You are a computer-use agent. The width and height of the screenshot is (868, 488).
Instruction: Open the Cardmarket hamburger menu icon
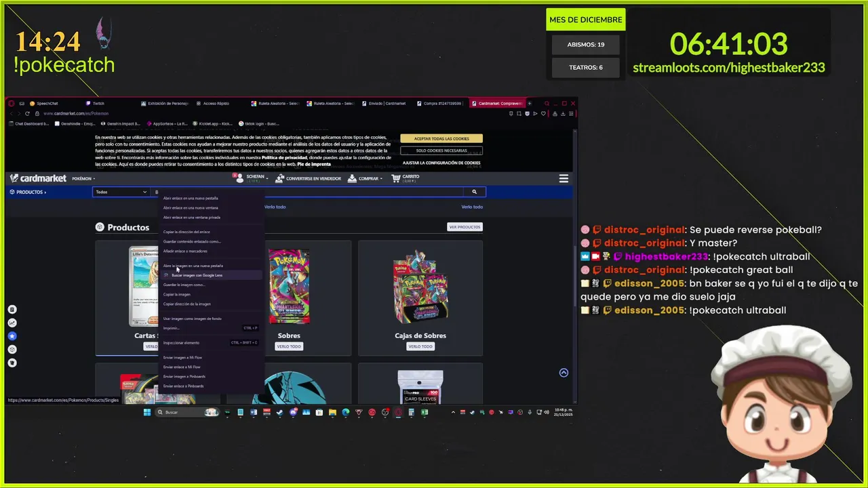pyautogui.click(x=564, y=179)
